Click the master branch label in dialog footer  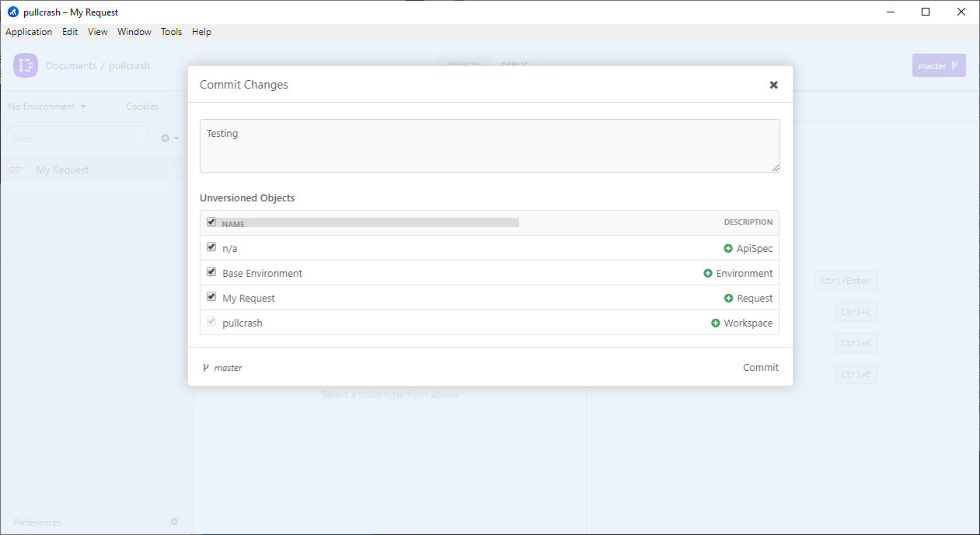228,368
